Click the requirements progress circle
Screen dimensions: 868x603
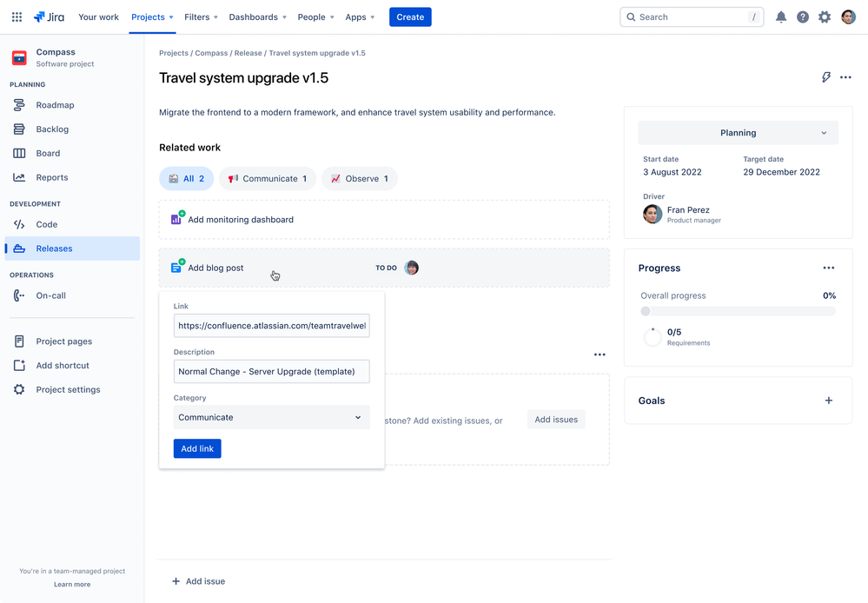click(x=653, y=336)
